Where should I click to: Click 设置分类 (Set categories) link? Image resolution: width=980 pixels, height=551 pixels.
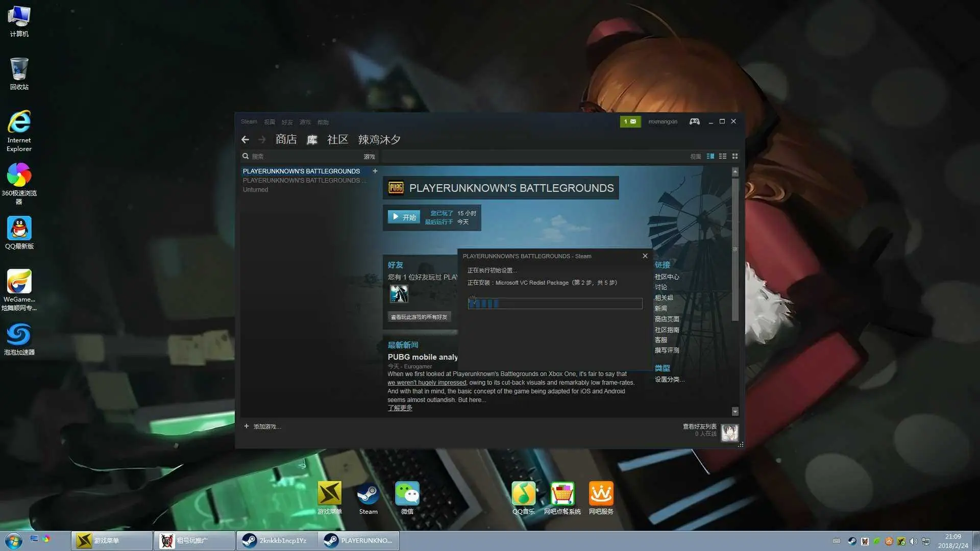[x=669, y=379]
